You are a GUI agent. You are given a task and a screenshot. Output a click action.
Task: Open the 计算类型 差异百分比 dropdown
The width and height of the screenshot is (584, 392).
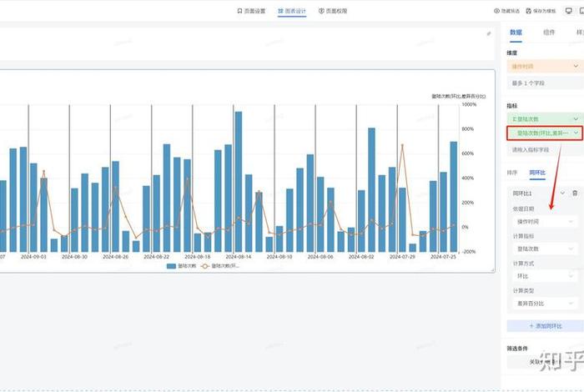tap(543, 302)
